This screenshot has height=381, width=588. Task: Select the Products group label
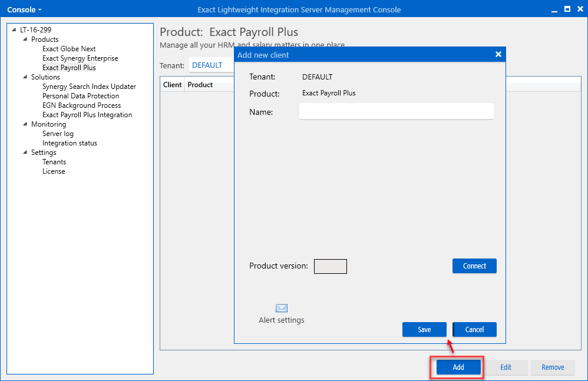click(x=45, y=39)
